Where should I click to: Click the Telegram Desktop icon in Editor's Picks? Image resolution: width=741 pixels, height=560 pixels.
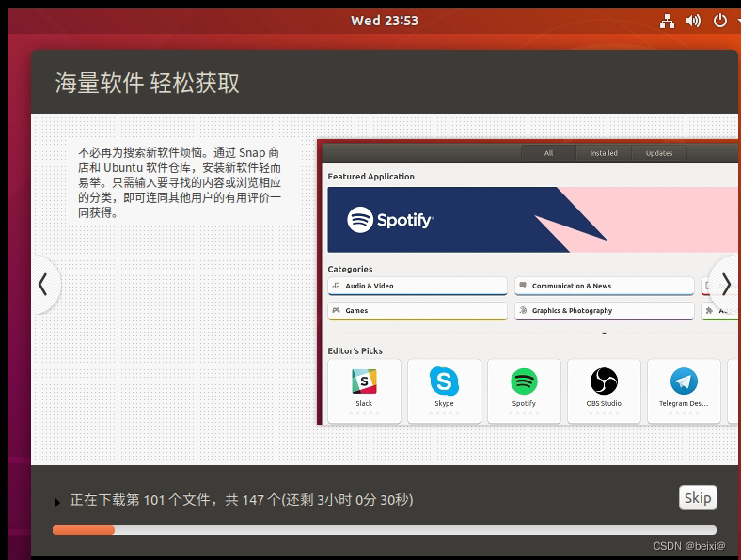pyautogui.click(x=684, y=381)
